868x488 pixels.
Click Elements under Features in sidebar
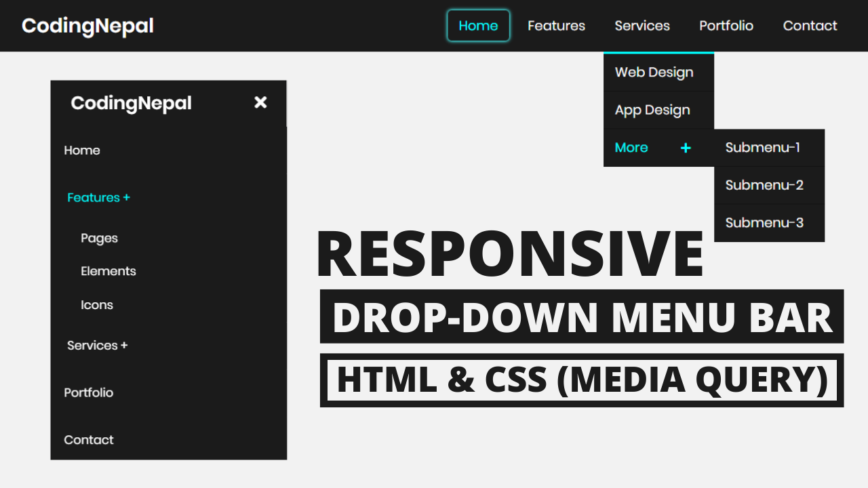pos(108,271)
